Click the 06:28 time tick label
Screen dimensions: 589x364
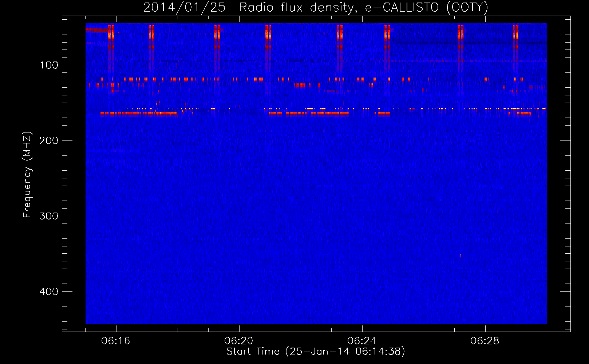click(x=485, y=341)
